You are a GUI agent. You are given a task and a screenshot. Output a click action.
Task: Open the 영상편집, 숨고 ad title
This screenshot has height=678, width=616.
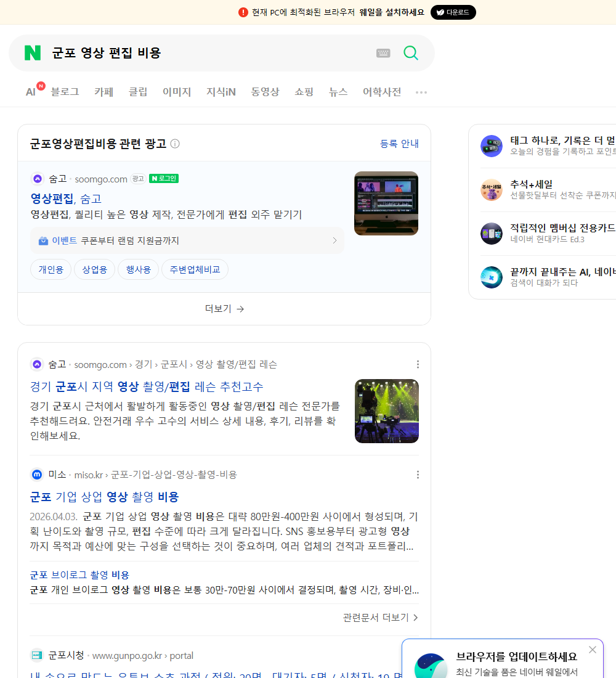tap(66, 198)
